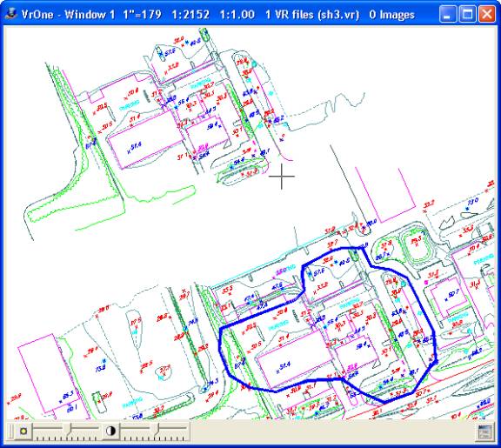
Task: Click the title text 'VrOne - Window 1'
Action: click(x=68, y=15)
